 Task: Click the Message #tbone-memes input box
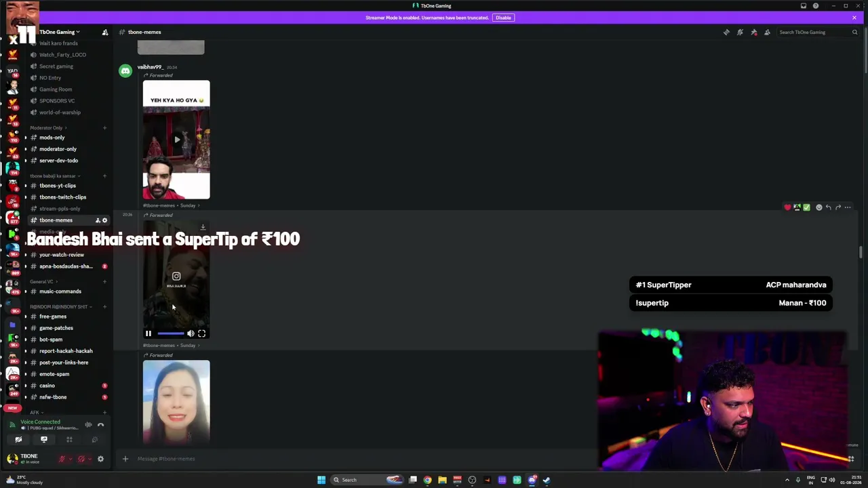coord(366,459)
